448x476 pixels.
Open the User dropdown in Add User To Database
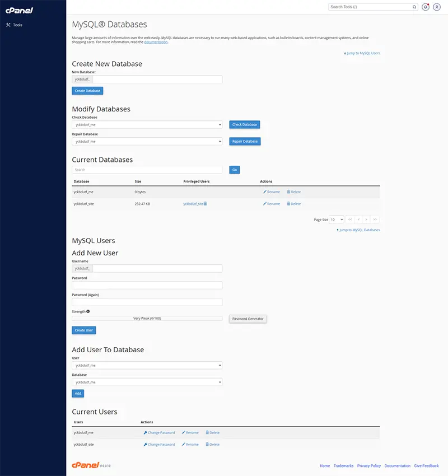pos(147,365)
